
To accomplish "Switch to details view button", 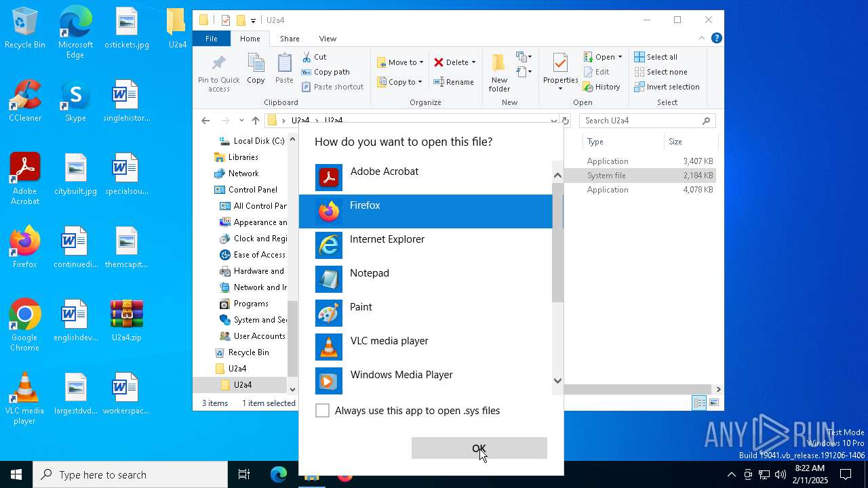I will (699, 403).
